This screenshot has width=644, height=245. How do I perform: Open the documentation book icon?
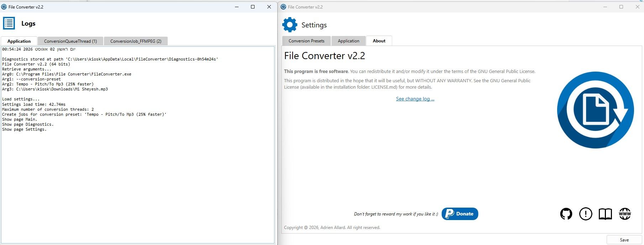click(605, 214)
